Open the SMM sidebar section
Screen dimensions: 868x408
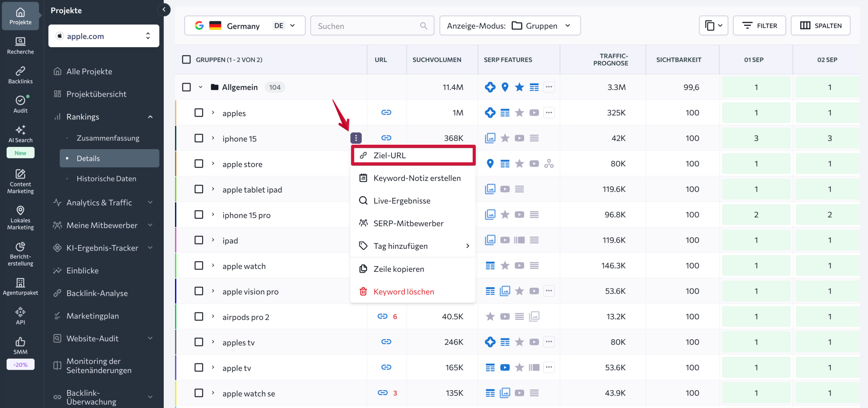point(20,346)
